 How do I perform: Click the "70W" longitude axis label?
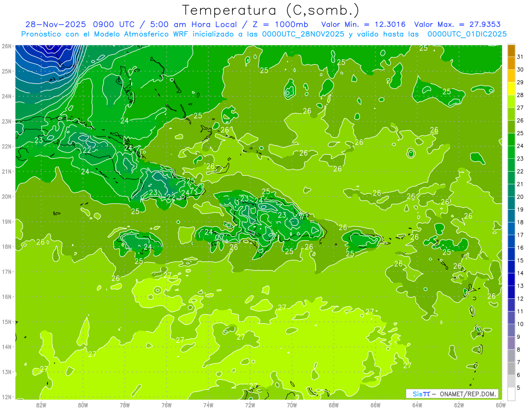(x=292, y=405)
